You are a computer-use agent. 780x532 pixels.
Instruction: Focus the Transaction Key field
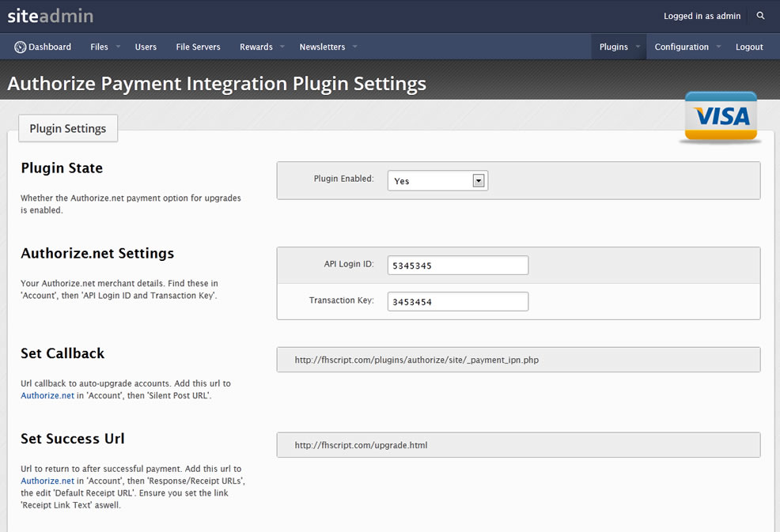tap(458, 301)
